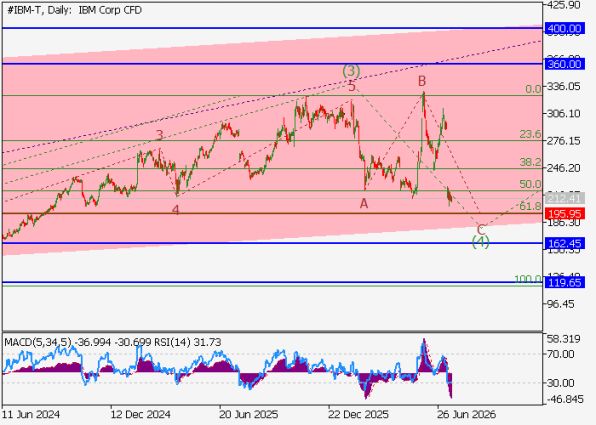Viewport: 596px width, 425px height.
Task: Click the chart title '#IBM-T, Daily: IBM Corp CFD'
Action: click(x=74, y=10)
